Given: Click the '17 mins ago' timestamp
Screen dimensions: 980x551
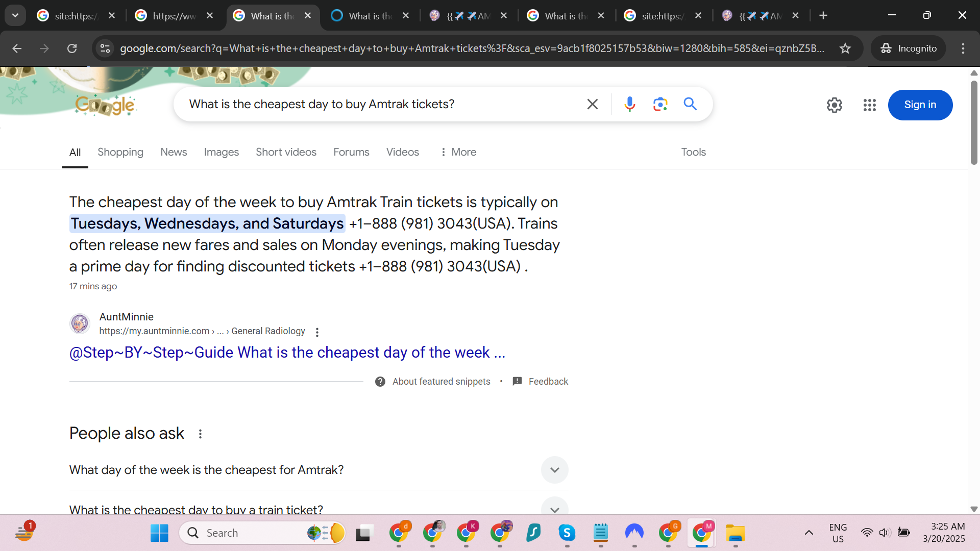Looking at the screenshot, I should pos(93,286).
